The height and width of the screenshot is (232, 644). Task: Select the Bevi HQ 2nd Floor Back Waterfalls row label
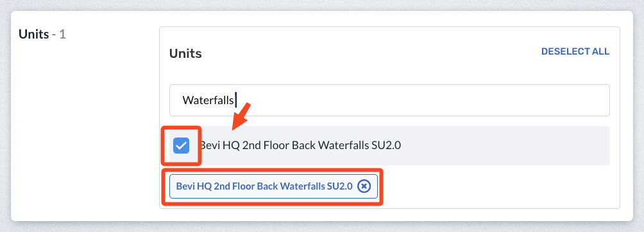coord(300,145)
